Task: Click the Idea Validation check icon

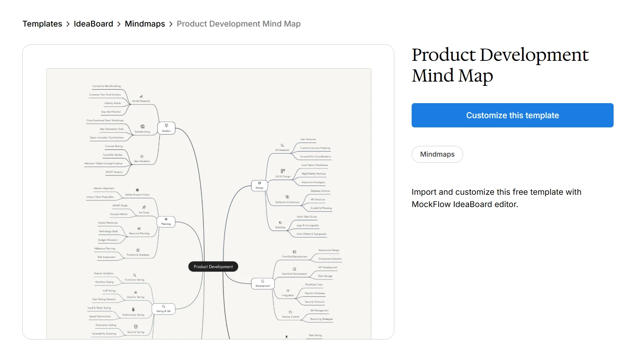Action: [x=142, y=157]
